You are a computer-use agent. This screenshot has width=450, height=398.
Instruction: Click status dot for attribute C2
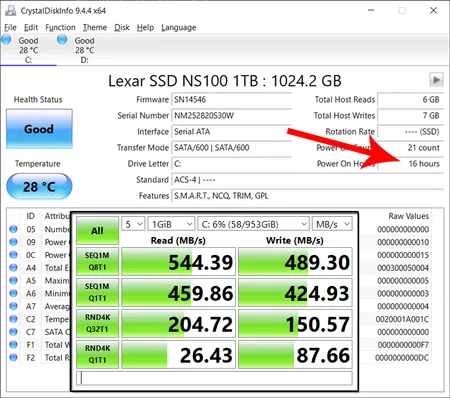point(13,319)
